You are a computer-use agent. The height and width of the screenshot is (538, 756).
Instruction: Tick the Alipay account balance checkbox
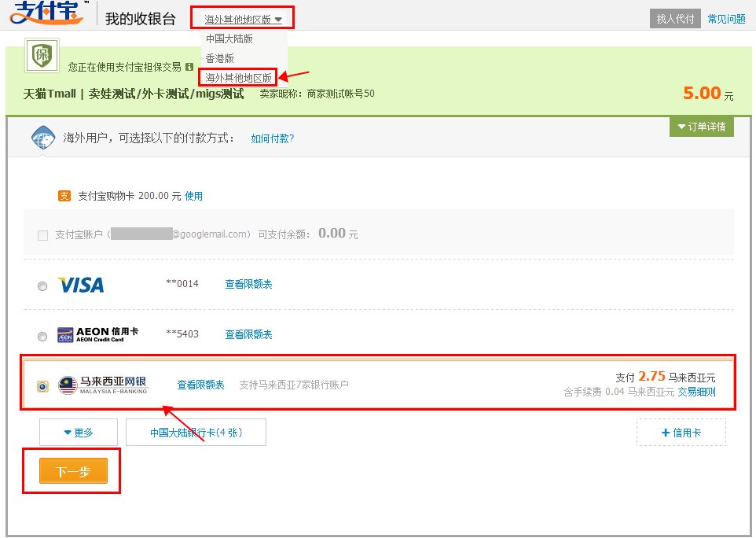point(43,234)
